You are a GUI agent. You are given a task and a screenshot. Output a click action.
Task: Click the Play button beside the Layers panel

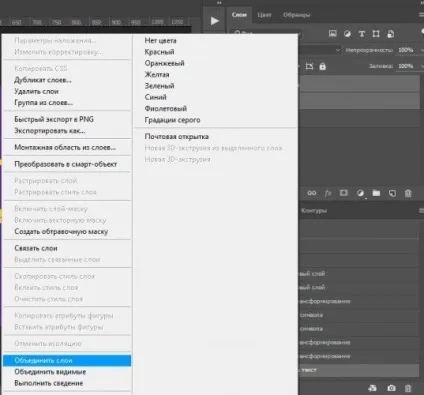(215, 21)
